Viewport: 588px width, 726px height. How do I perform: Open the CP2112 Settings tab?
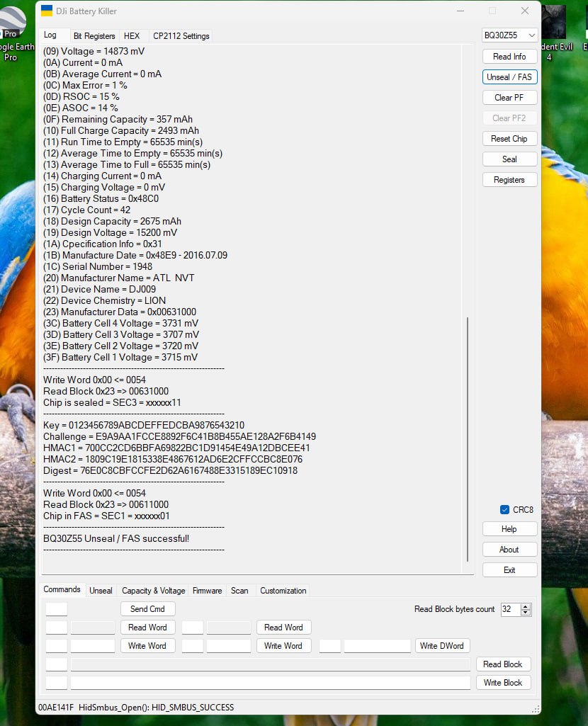pyautogui.click(x=181, y=35)
